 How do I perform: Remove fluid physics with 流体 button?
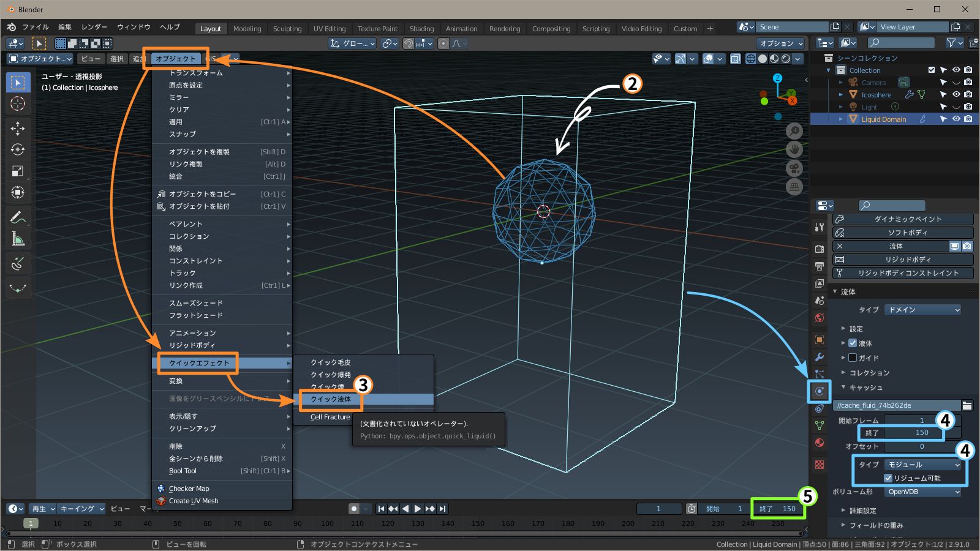[890, 246]
